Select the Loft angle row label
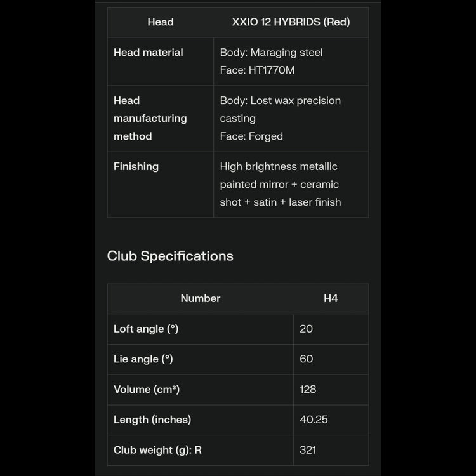The image size is (476, 476). tap(146, 329)
